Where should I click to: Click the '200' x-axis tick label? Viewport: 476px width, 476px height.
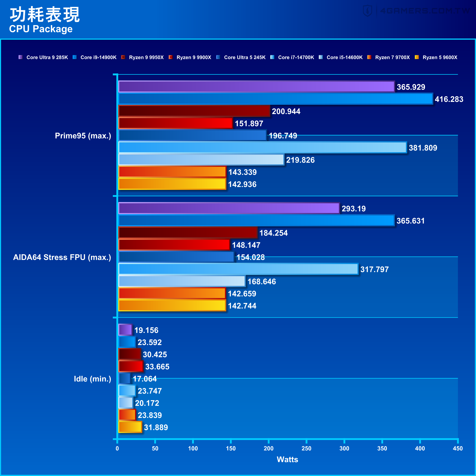(x=268, y=448)
